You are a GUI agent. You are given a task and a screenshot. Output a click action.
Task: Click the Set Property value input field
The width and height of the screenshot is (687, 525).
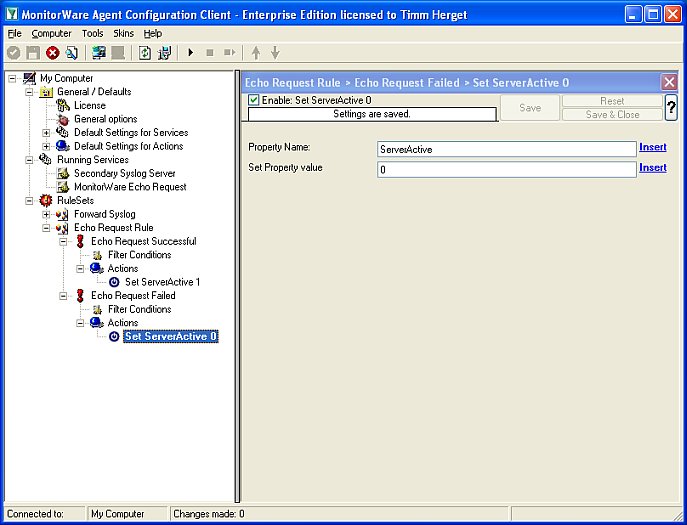(x=506, y=169)
